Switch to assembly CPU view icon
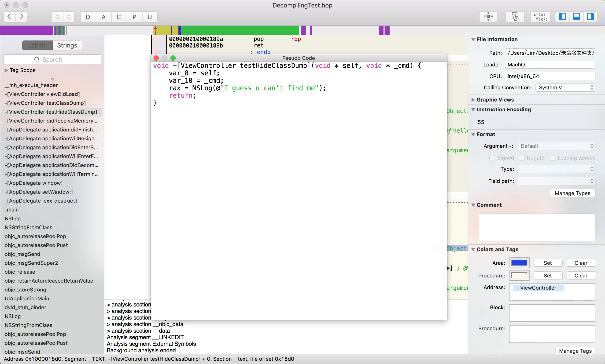 point(488,17)
